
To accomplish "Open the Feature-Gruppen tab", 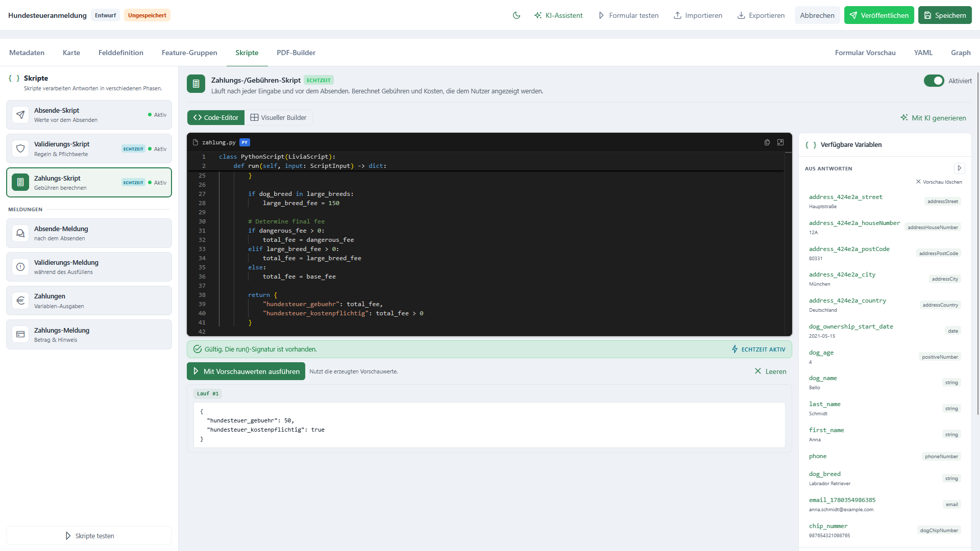I will 189,53.
